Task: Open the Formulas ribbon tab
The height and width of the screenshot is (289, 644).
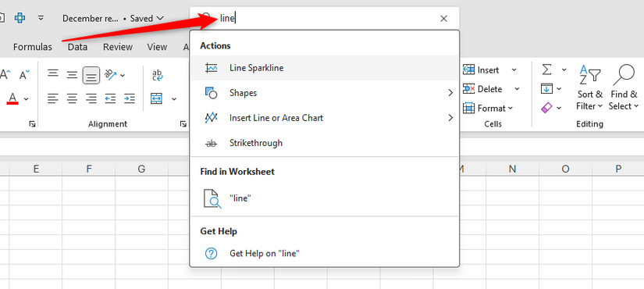Action: [33, 47]
